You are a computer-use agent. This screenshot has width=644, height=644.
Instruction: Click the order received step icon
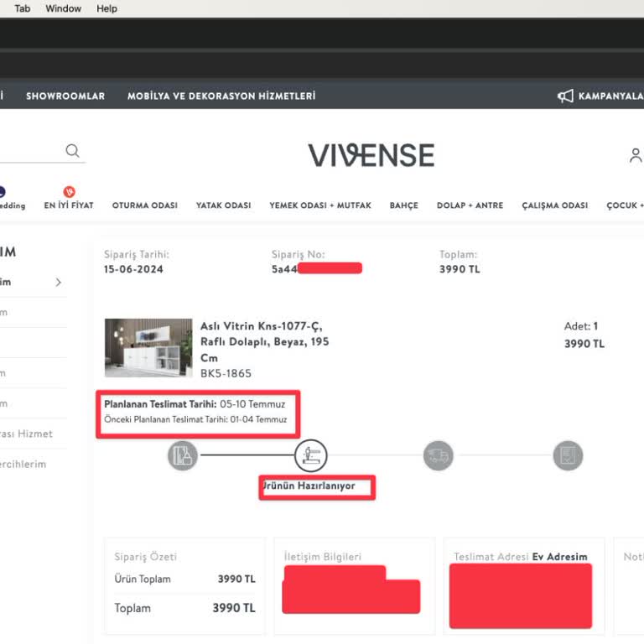[x=183, y=455]
